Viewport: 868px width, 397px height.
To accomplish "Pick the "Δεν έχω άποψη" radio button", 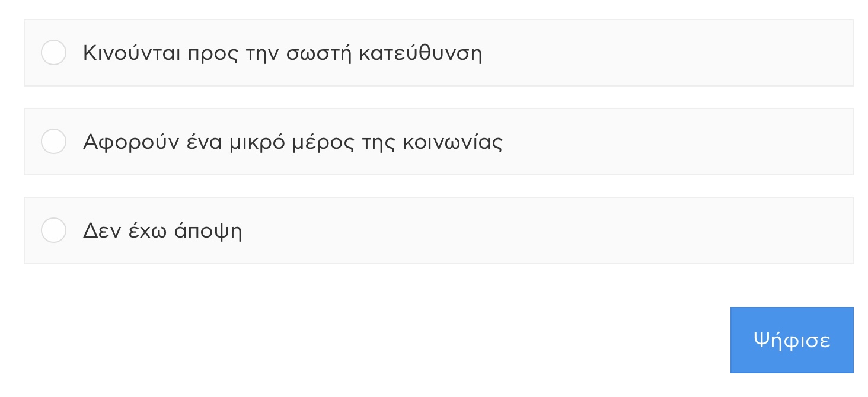I will [x=53, y=230].
